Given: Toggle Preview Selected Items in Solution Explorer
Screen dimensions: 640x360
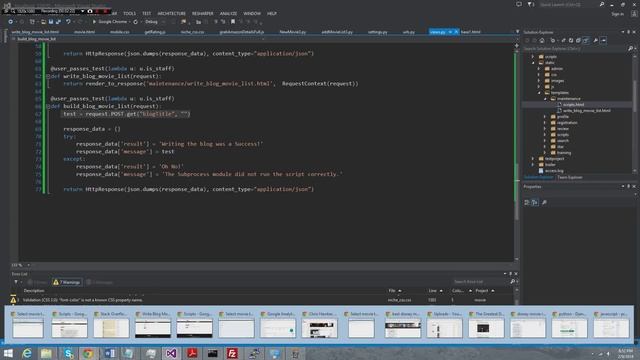Looking at the screenshot, I should pos(604,40).
